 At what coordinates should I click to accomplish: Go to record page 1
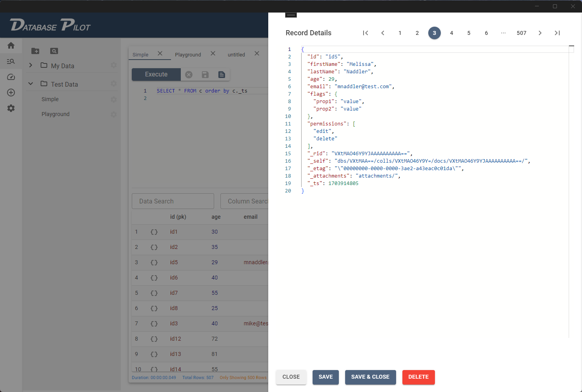pyautogui.click(x=400, y=33)
